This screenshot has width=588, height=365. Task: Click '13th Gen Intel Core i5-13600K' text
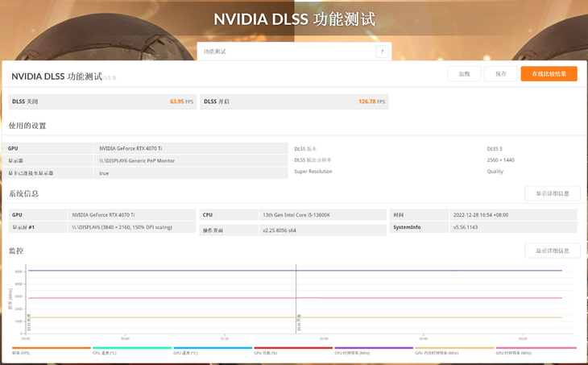pyautogui.click(x=296, y=215)
